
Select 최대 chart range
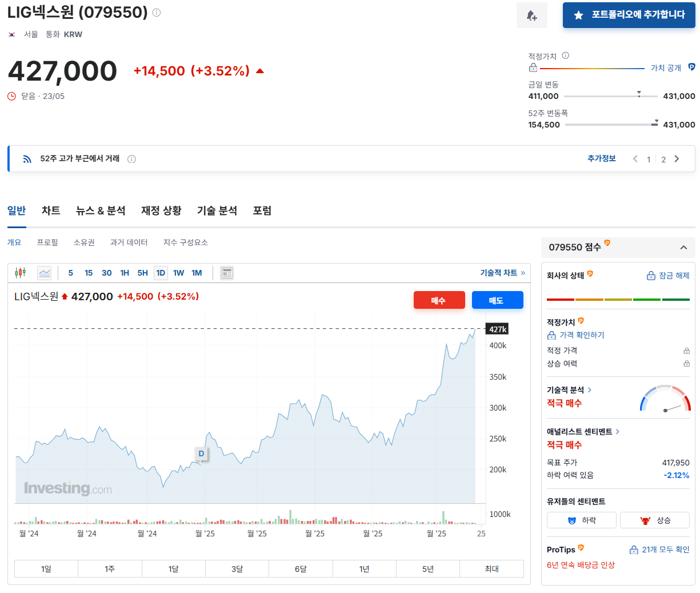click(x=491, y=569)
